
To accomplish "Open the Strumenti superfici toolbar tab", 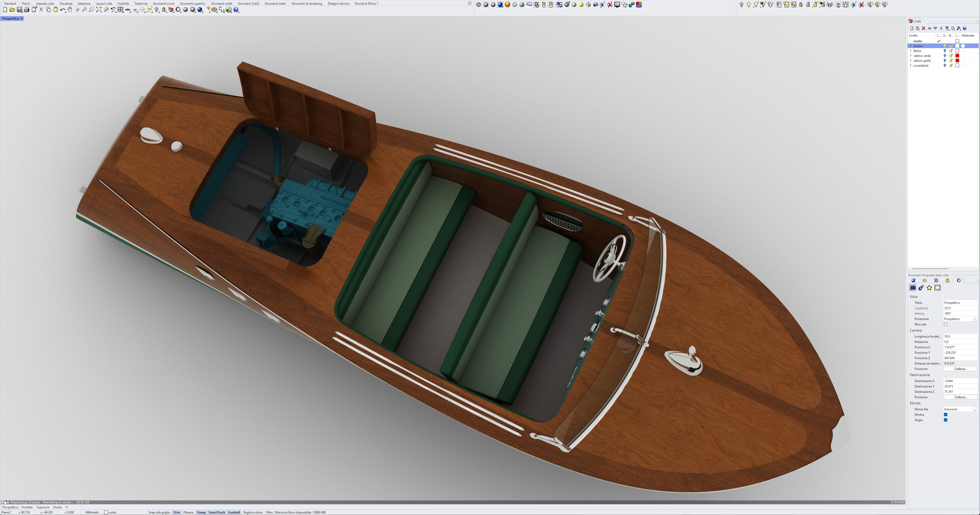I will (x=193, y=3).
